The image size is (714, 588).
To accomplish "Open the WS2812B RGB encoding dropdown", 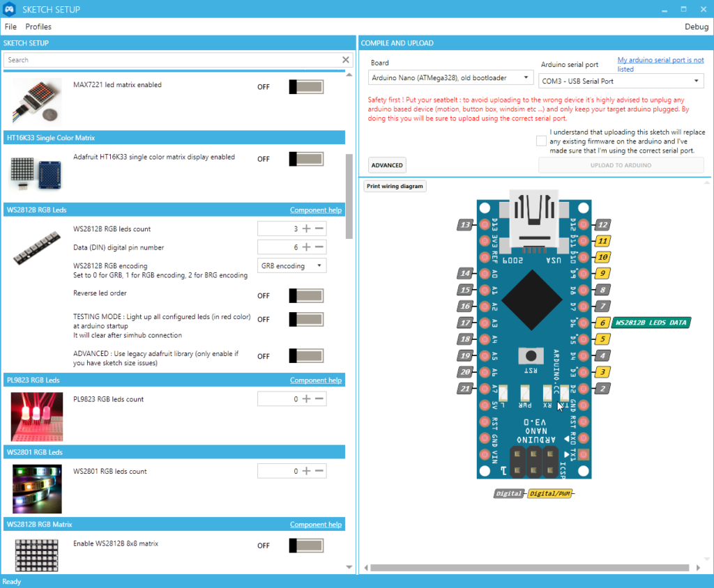I will (292, 265).
